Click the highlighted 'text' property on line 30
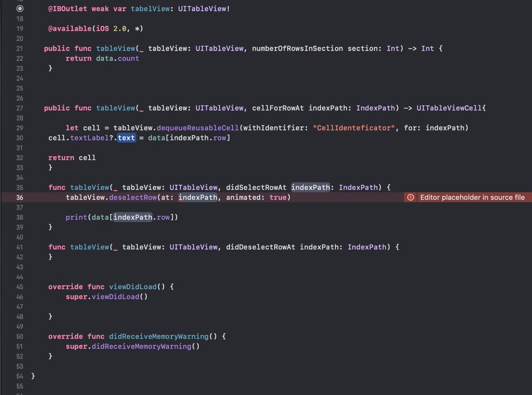 click(x=126, y=138)
